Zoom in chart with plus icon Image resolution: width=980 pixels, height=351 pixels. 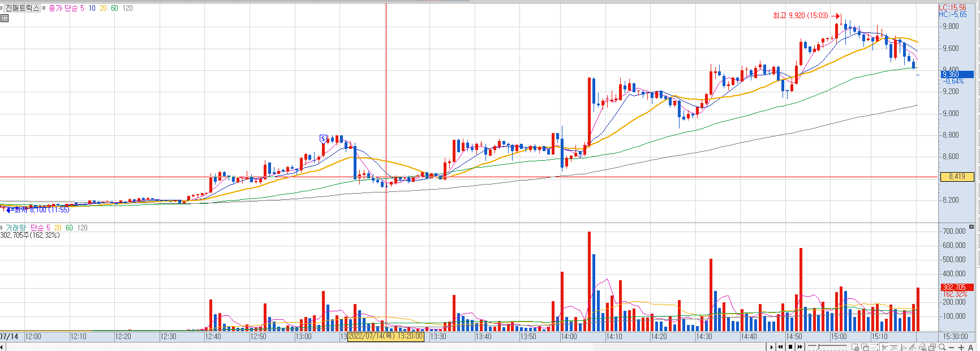pyautogui.click(x=961, y=347)
